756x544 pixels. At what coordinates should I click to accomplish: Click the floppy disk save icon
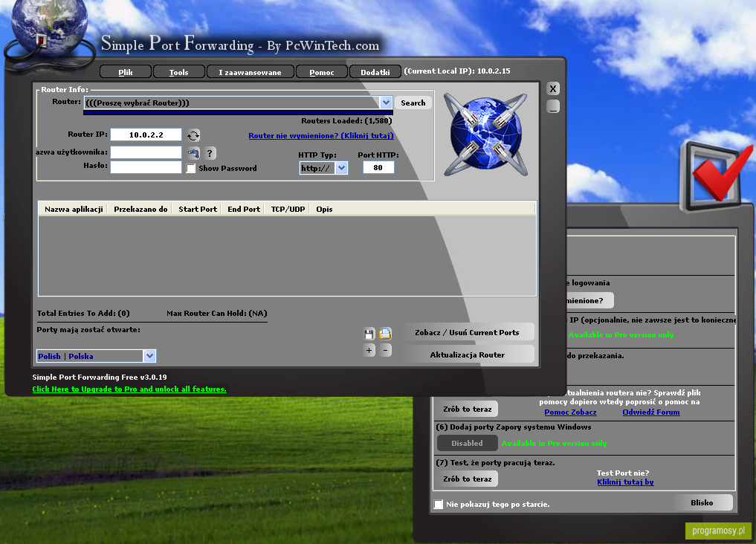[369, 334]
